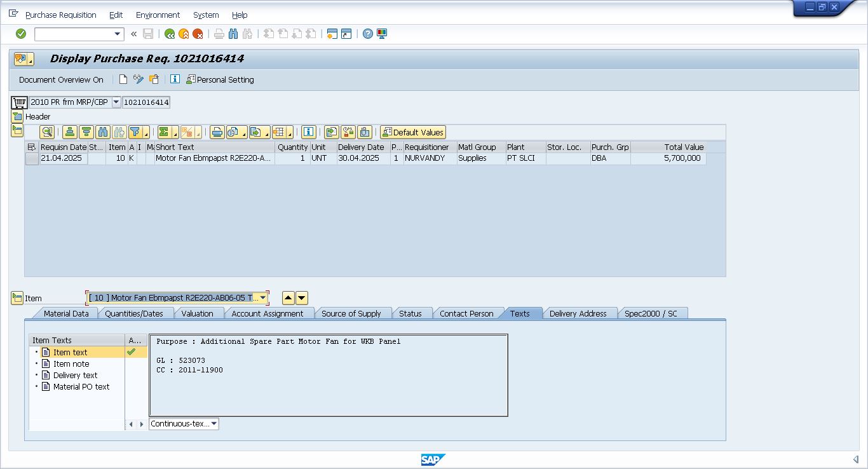The width and height of the screenshot is (868, 469).
Task: Switch to the Account Assignment tab
Action: pos(268,313)
